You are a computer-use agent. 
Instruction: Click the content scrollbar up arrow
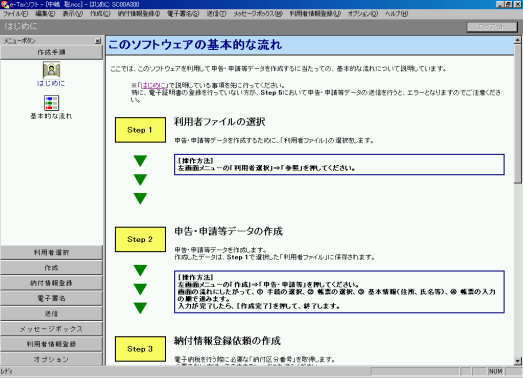click(x=518, y=40)
